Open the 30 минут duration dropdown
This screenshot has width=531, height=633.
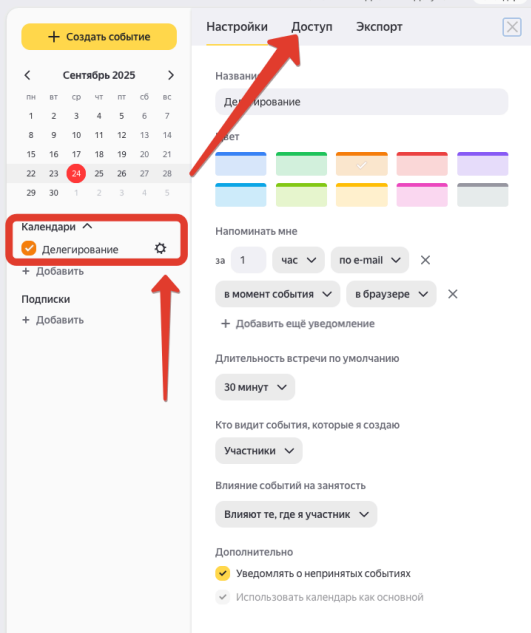(x=255, y=387)
